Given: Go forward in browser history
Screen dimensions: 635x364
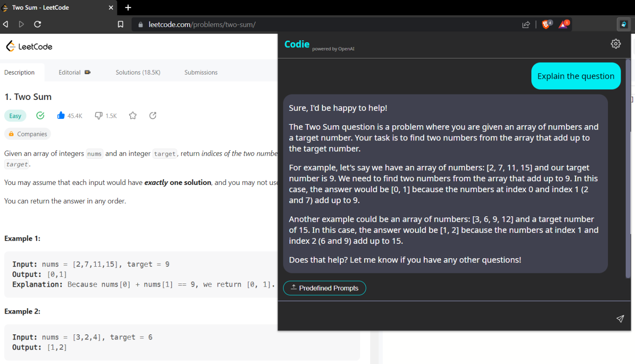Looking at the screenshot, I should coord(21,24).
